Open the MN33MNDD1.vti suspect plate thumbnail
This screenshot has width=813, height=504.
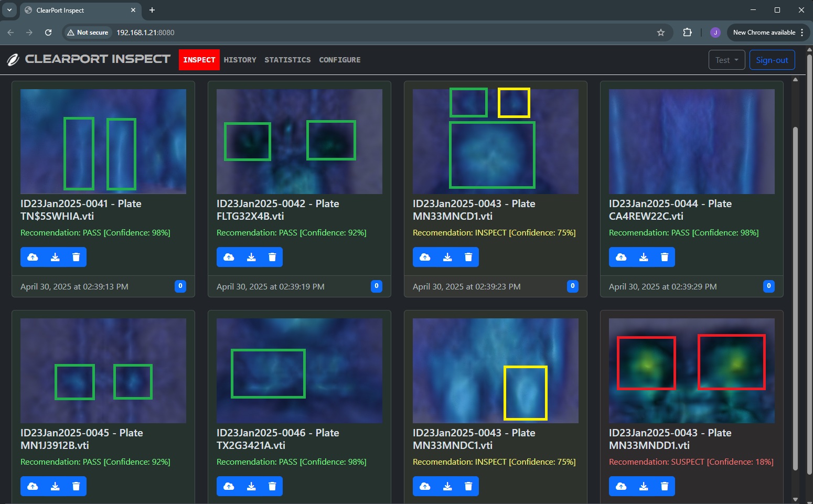[692, 371]
